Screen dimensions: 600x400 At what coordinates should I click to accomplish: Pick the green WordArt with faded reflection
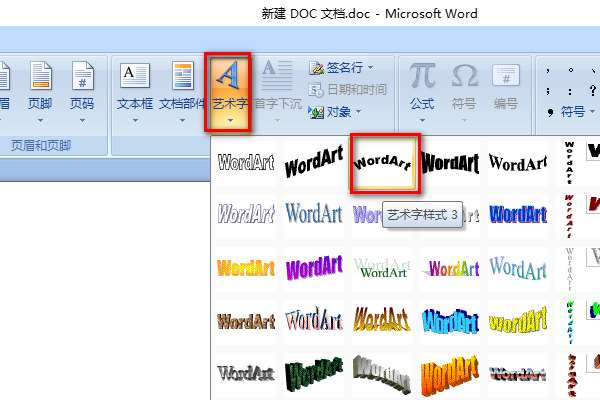[382, 268]
